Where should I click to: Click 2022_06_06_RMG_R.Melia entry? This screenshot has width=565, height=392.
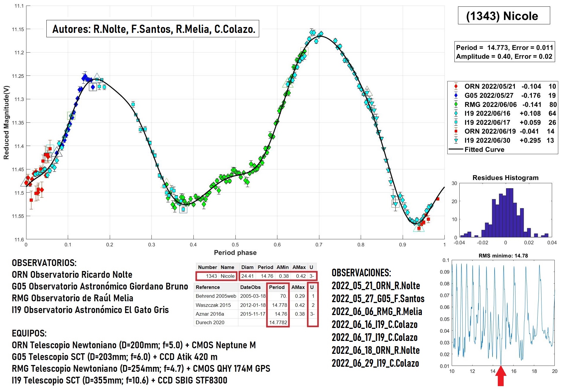coord(377,312)
